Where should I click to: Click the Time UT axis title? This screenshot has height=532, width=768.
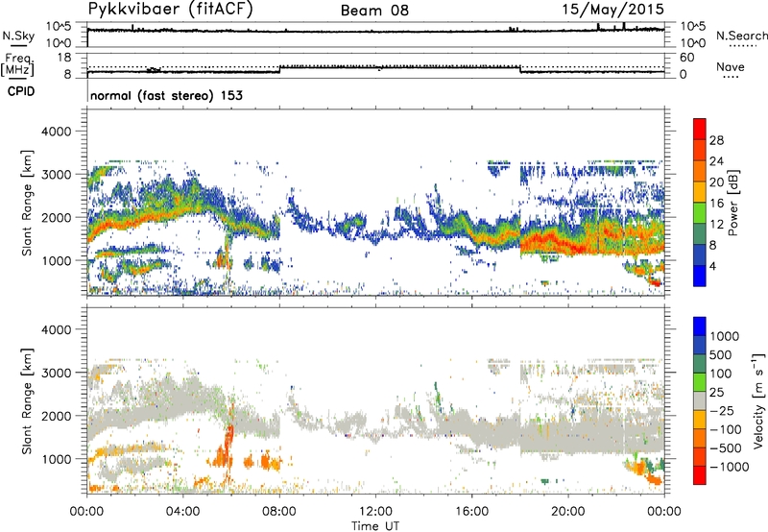(x=375, y=526)
